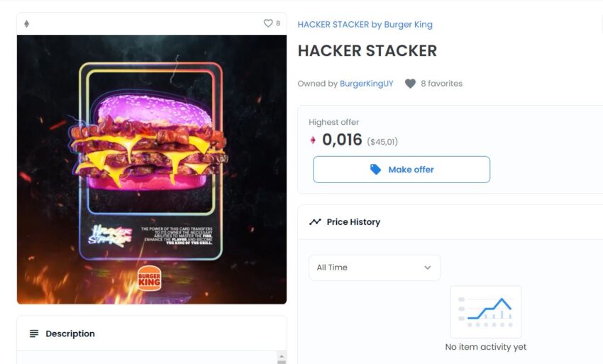The width and height of the screenshot is (603, 364).
Task: Click the favorite count number beside the heart
Action: point(278,23)
